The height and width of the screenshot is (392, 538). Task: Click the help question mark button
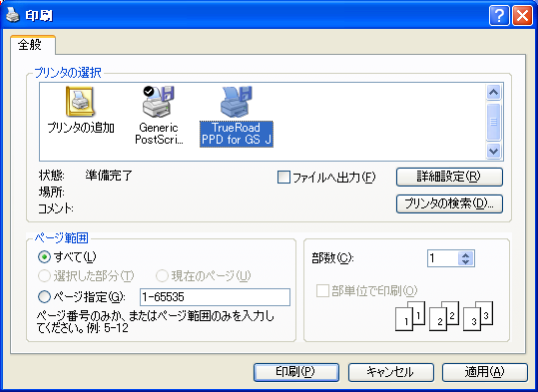point(499,15)
